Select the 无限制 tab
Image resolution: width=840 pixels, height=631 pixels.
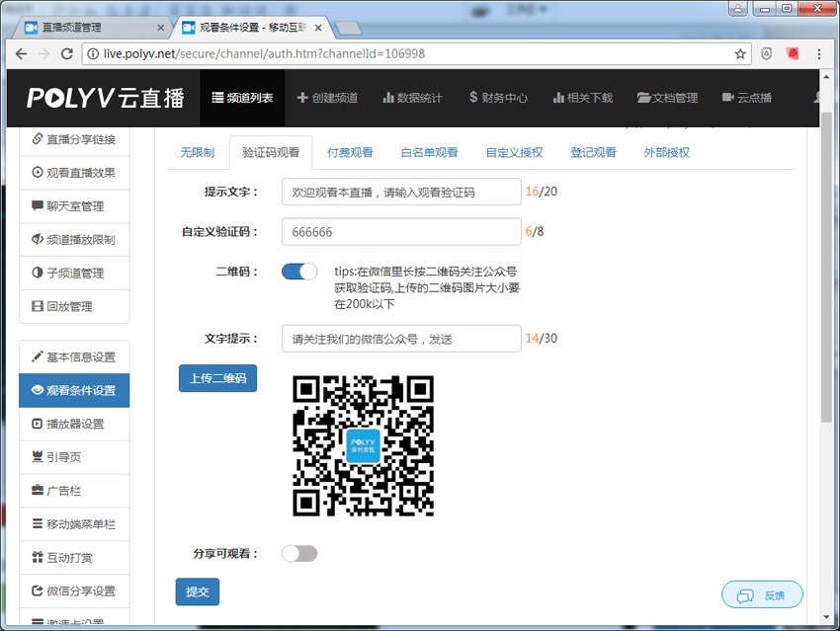197,153
